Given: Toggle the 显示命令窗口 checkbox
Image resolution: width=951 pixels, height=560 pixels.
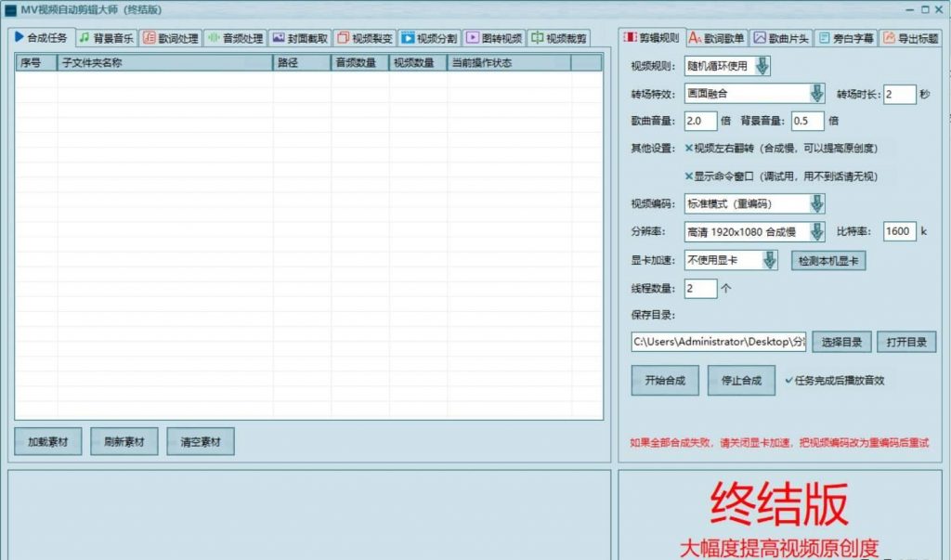Looking at the screenshot, I should 688,176.
